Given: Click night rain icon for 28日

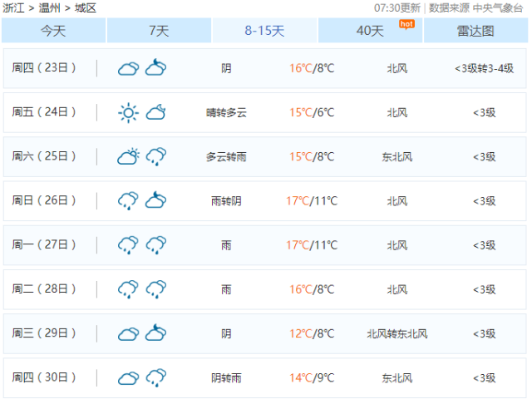Looking at the screenshot, I should click(155, 289).
